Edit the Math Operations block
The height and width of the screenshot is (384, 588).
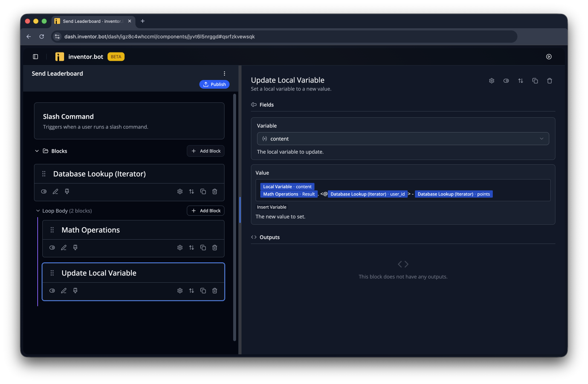(x=64, y=248)
